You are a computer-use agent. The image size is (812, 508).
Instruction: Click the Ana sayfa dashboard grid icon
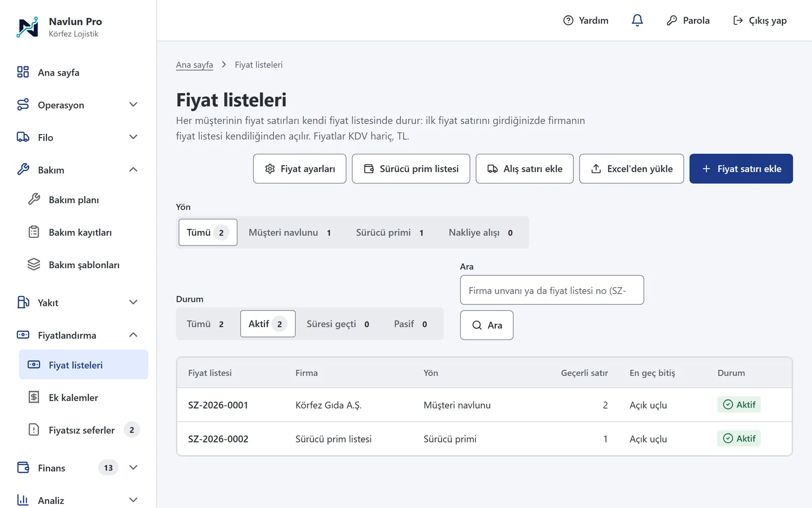coord(23,72)
